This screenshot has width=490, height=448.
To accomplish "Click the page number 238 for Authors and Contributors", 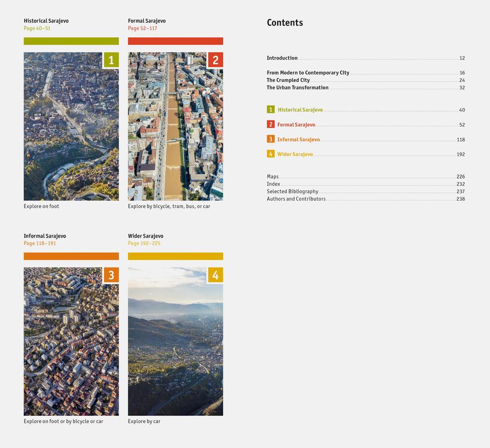I will [x=461, y=198].
